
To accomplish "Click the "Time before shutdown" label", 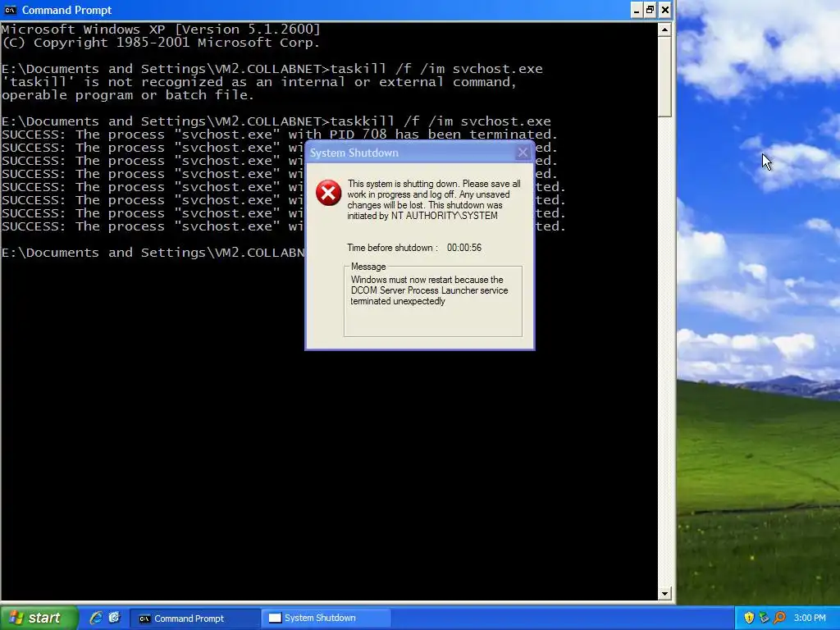I will click(392, 248).
